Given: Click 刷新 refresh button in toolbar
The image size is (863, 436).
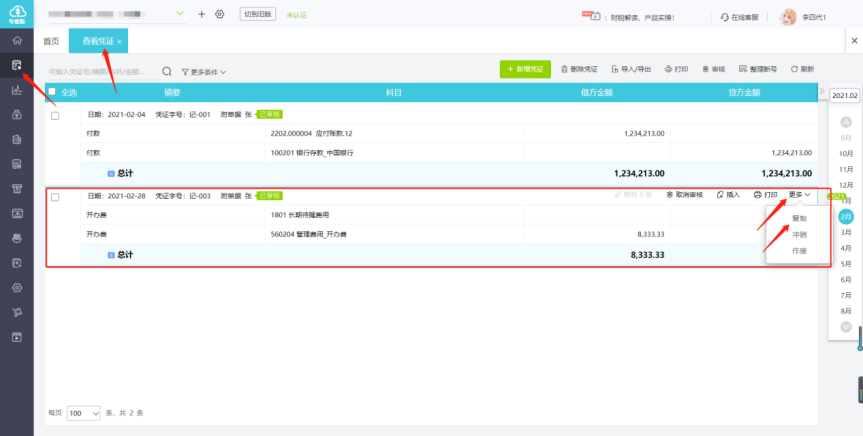Looking at the screenshot, I should coord(802,70).
